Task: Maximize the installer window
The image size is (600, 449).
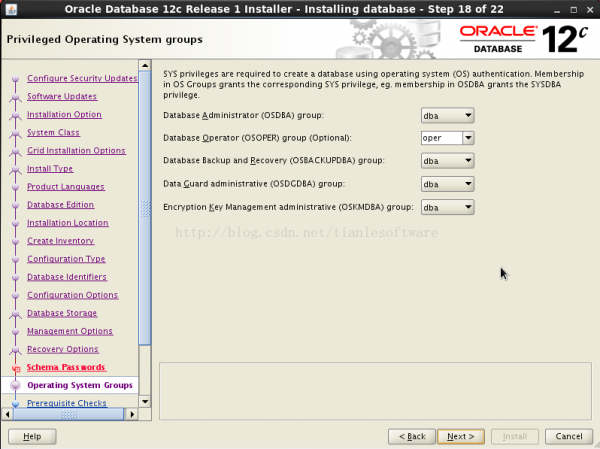Action: point(574,10)
